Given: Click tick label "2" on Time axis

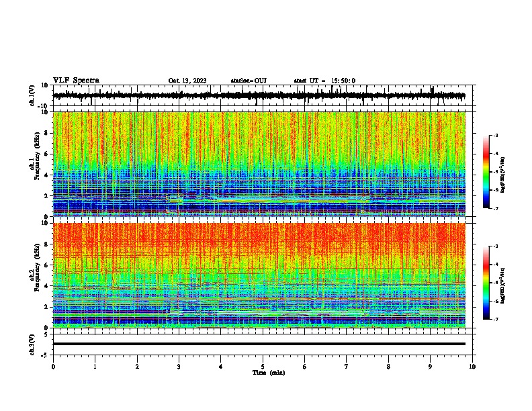Looking at the screenshot, I should (137, 367).
